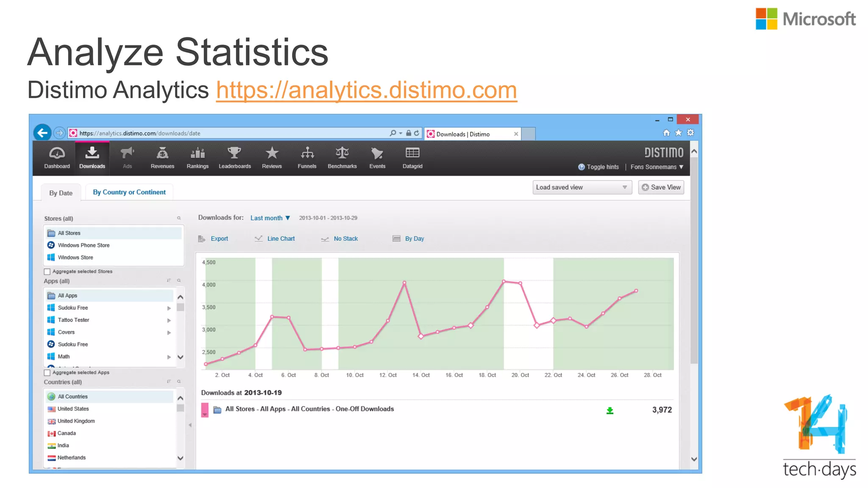Open Fons Sonnemans user menu
This screenshot has width=868, height=488.
click(x=657, y=167)
